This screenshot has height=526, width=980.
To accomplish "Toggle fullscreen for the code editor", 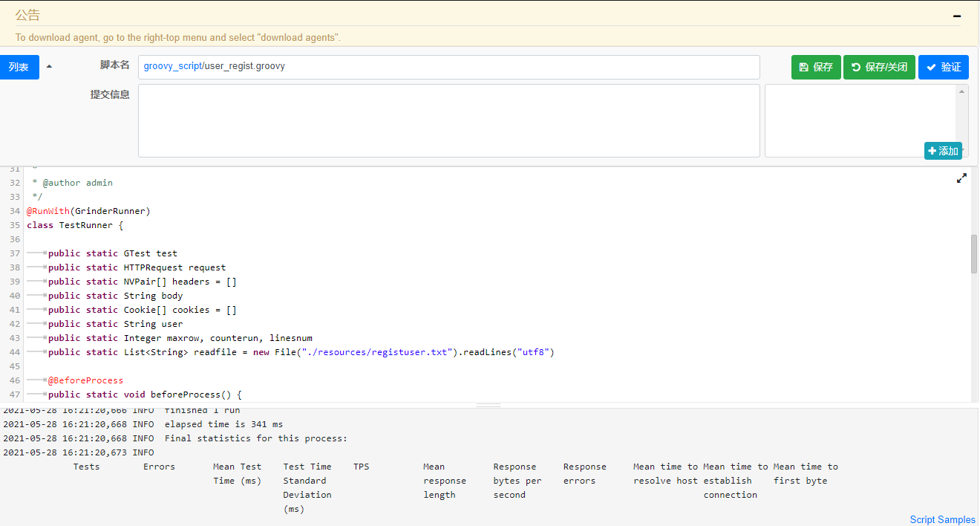I will pos(961,178).
